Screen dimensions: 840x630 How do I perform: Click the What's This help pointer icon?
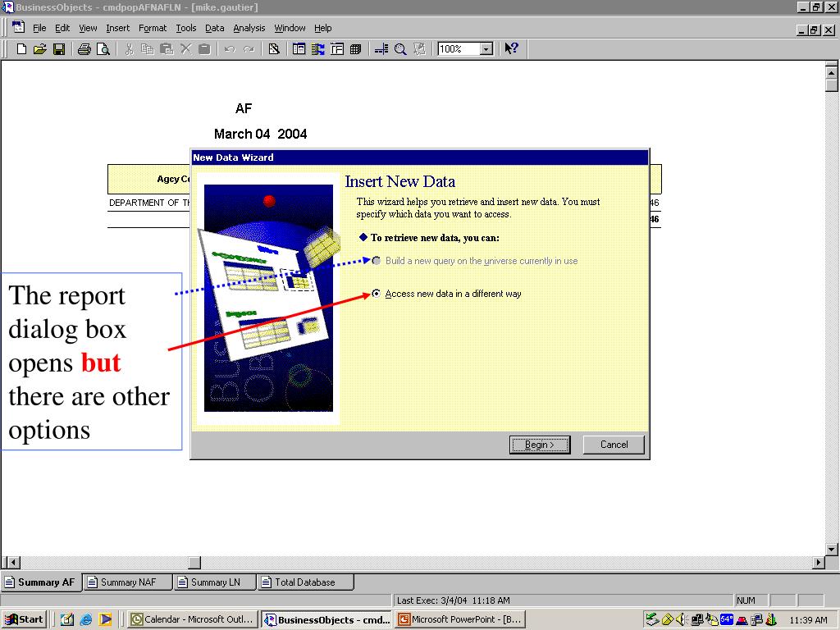(512, 48)
